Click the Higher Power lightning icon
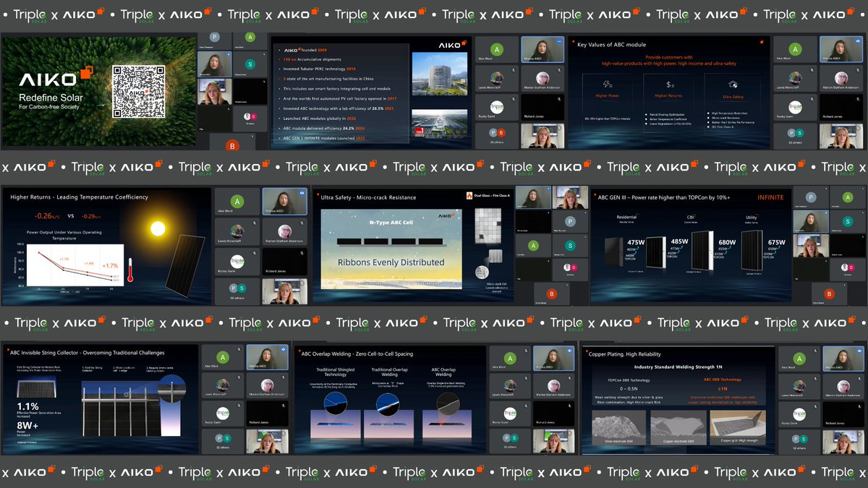The image size is (868, 488). pyautogui.click(x=608, y=83)
